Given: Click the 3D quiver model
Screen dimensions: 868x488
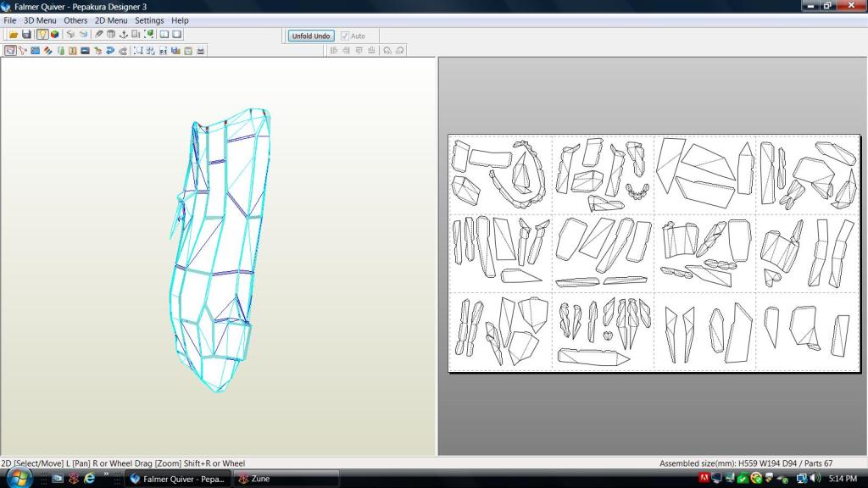Looking at the screenshot, I should 221,249.
